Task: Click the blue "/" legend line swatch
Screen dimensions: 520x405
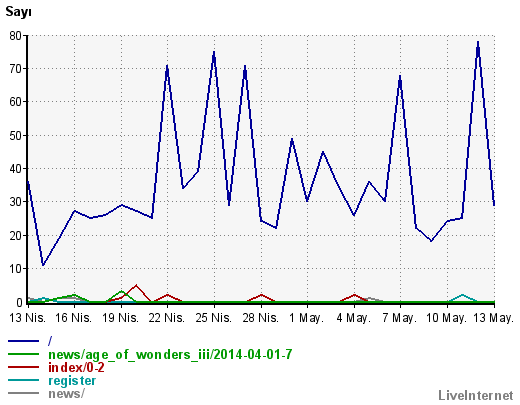Action: point(23,341)
